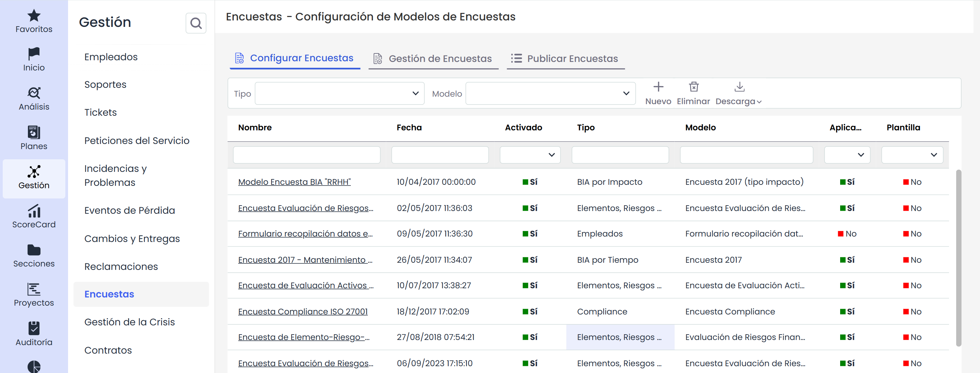Open Favoritos in the left rail
This screenshot has width=980, height=373.
click(34, 21)
